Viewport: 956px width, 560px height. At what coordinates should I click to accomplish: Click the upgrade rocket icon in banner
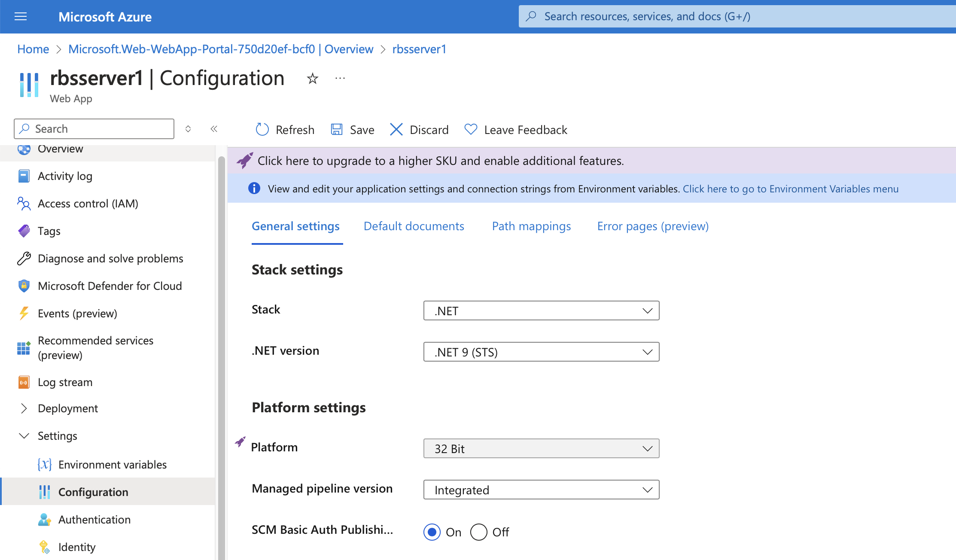[x=245, y=161]
